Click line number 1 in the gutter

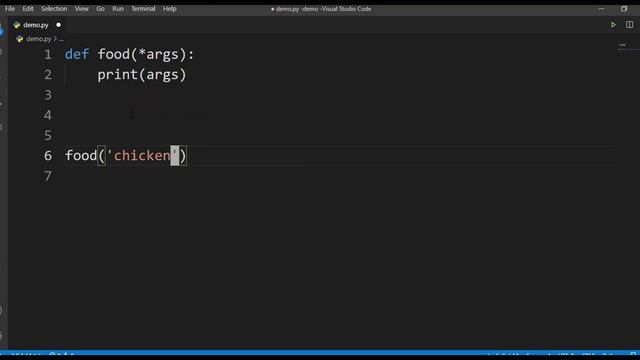click(48, 54)
